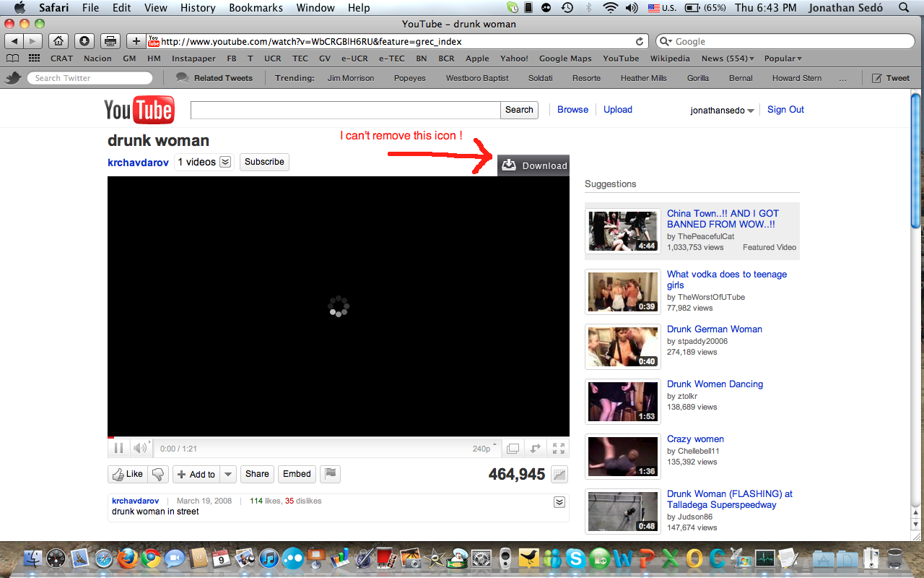This screenshot has width=924, height=578.
Task: Mute the video volume speaker
Action: (x=140, y=449)
